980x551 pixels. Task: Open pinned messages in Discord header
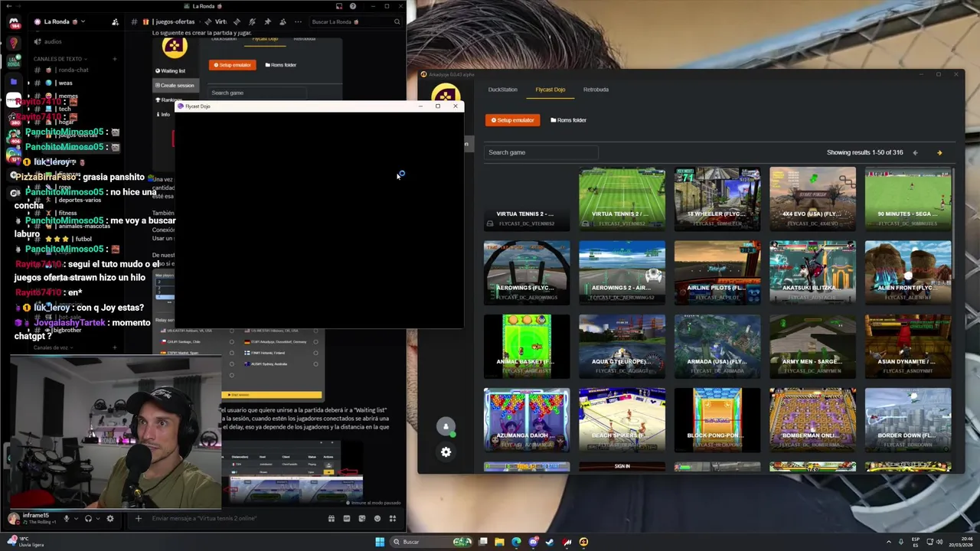(267, 21)
